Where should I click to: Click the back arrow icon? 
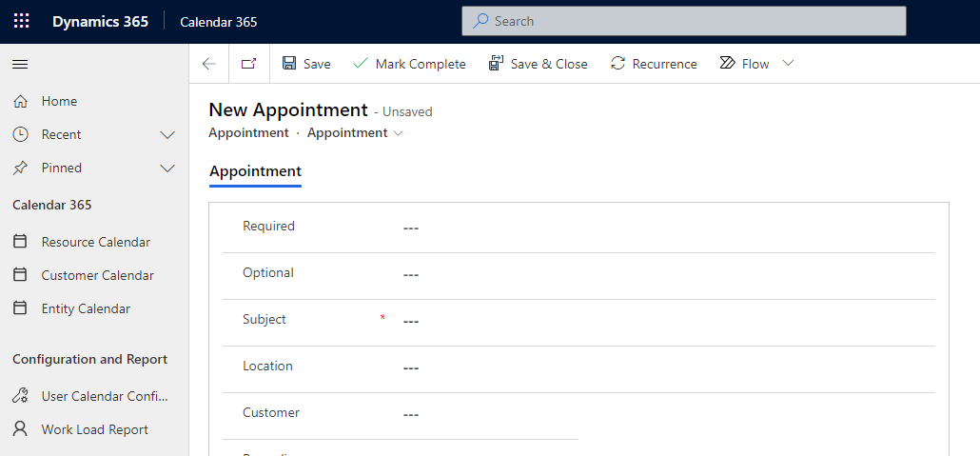pyautogui.click(x=209, y=64)
